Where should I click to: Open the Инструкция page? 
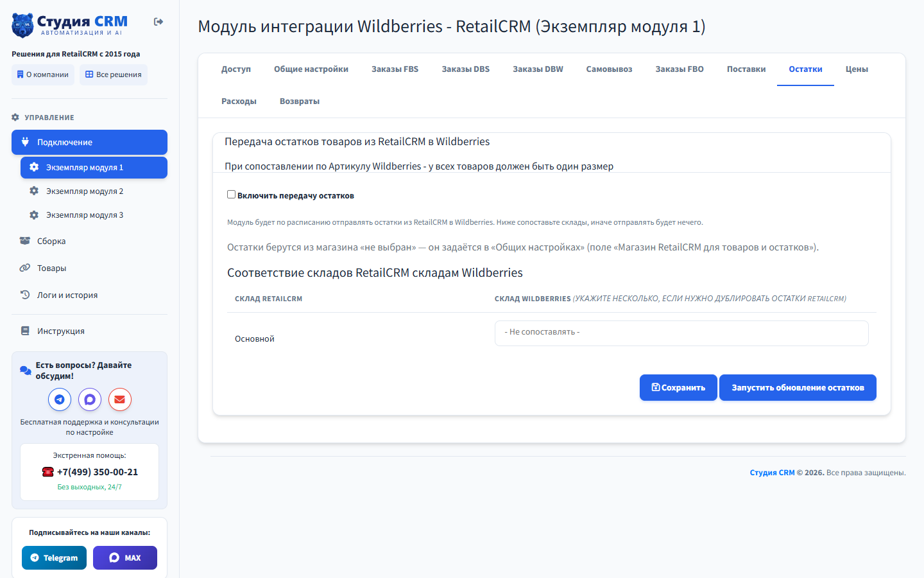tap(89, 331)
